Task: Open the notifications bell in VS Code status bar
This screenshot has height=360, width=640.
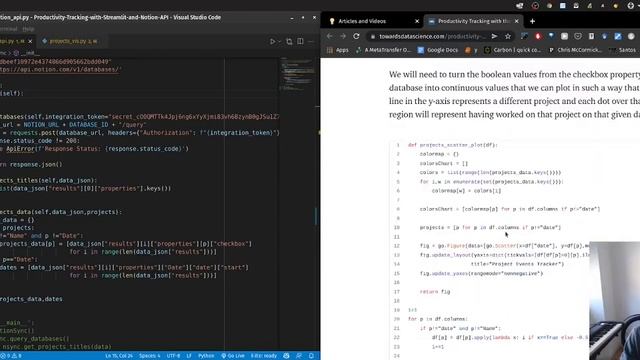Action: point(311,356)
